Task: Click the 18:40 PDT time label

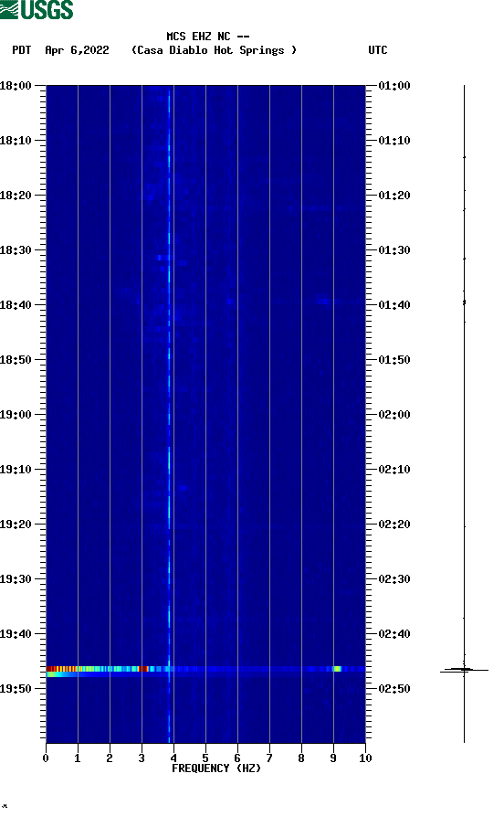Action: click(16, 305)
